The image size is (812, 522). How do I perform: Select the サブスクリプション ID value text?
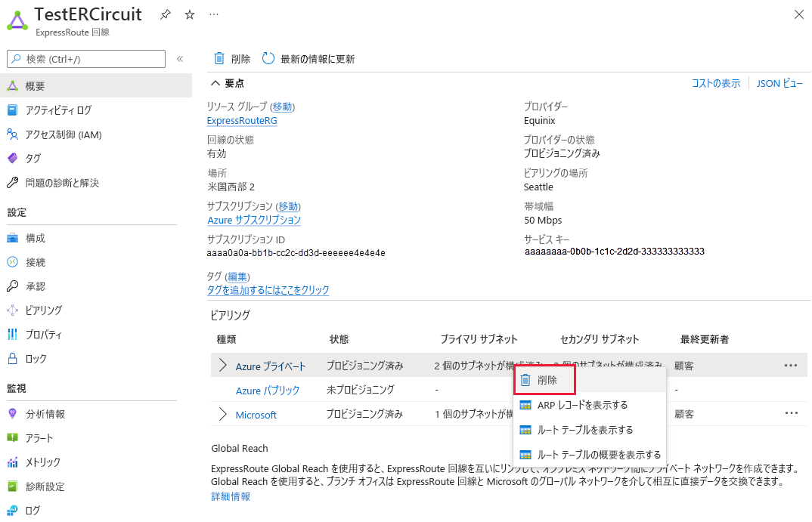pos(296,253)
